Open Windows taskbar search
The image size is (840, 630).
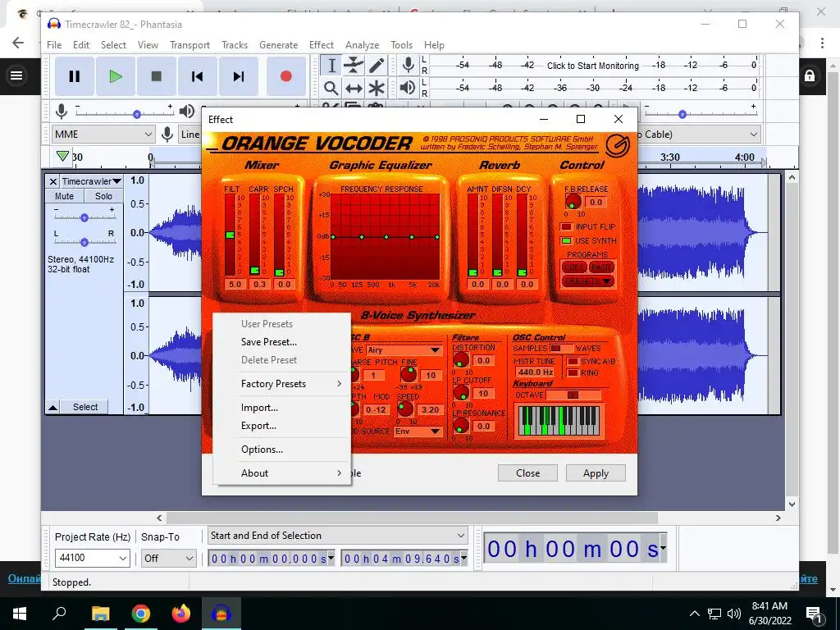[59, 614]
